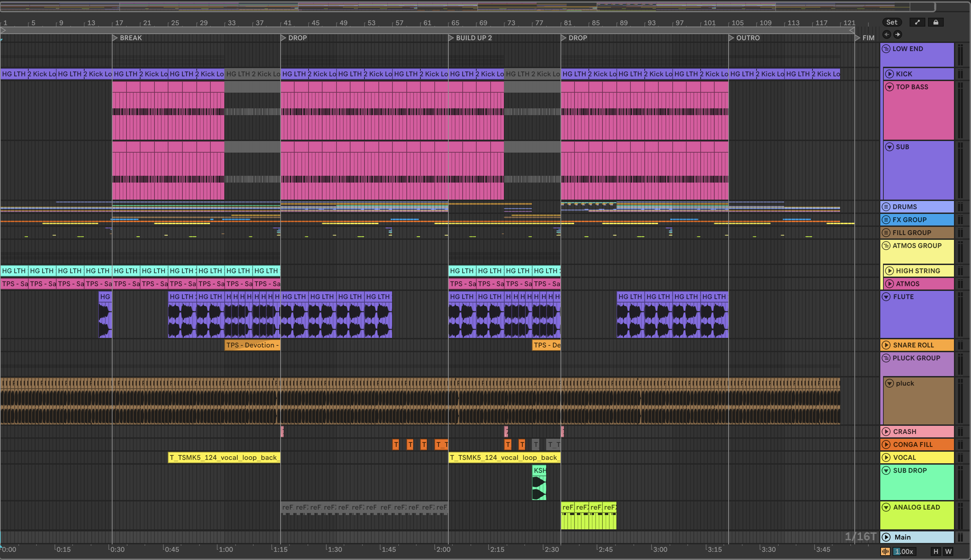This screenshot has height=560, width=971.
Task: Click the deactivated gray Kick clip at bar 33
Action: [x=253, y=74]
